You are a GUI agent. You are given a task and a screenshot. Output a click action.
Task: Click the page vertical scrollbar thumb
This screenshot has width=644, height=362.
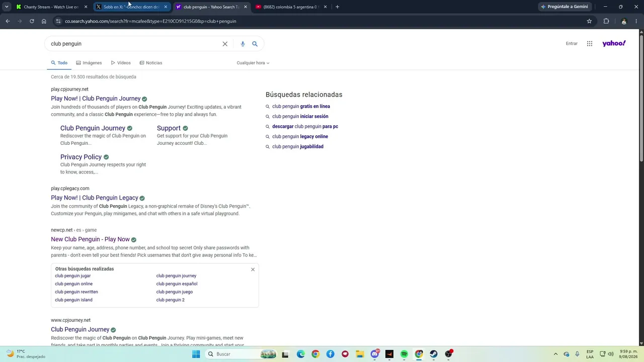[641, 98]
